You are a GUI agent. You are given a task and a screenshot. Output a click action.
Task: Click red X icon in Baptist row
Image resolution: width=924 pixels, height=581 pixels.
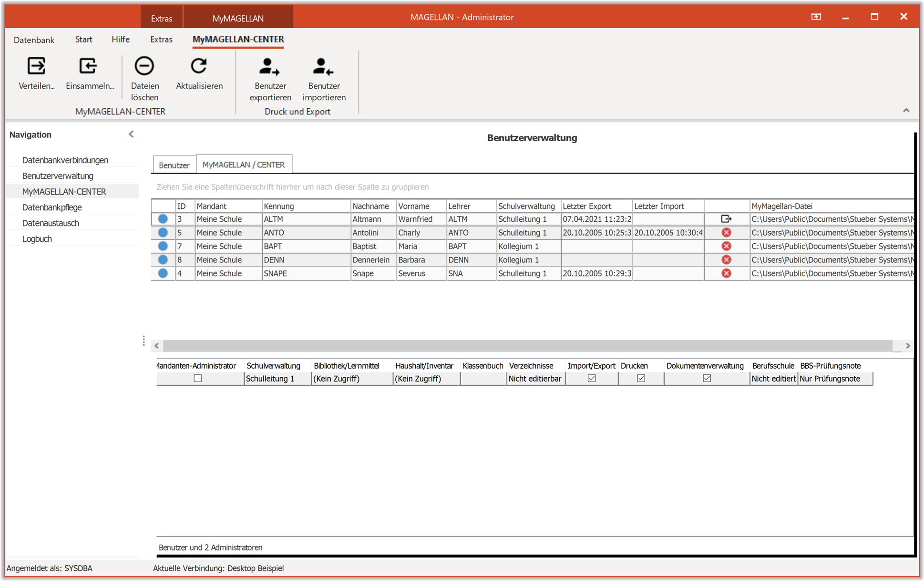coord(726,246)
